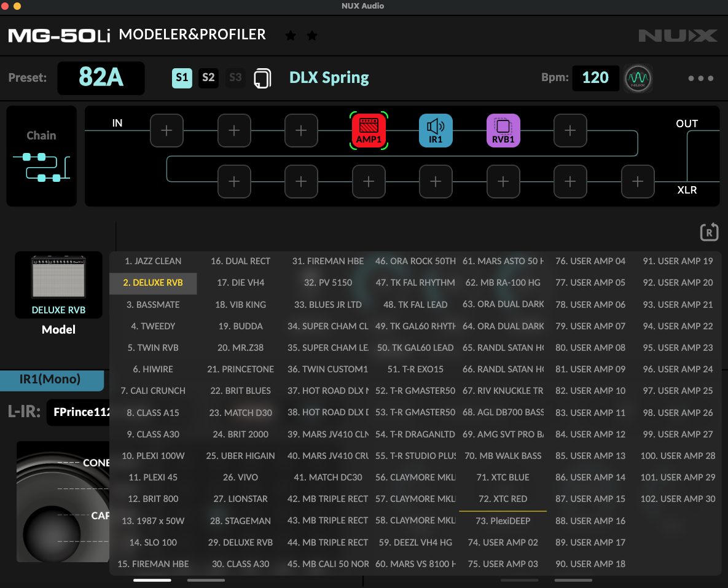
Task: Select 12. BRIT 800 amp
Action: pos(153,499)
